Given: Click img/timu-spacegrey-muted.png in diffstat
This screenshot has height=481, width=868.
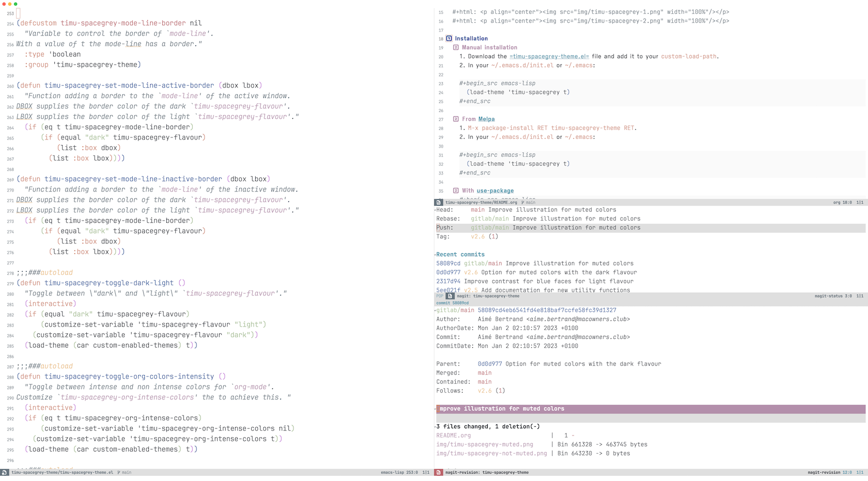Looking at the screenshot, I should click(x=484, y=444).
